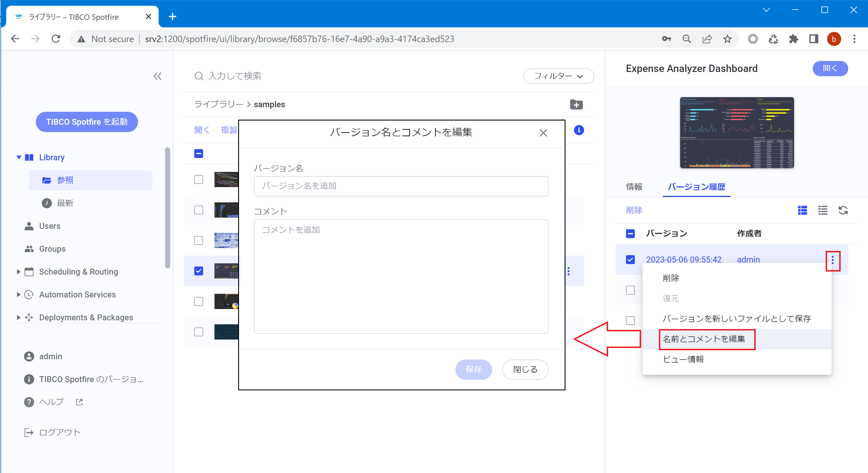
Task: Click the Groups people icon in sidebar
Action: [29, 249]
